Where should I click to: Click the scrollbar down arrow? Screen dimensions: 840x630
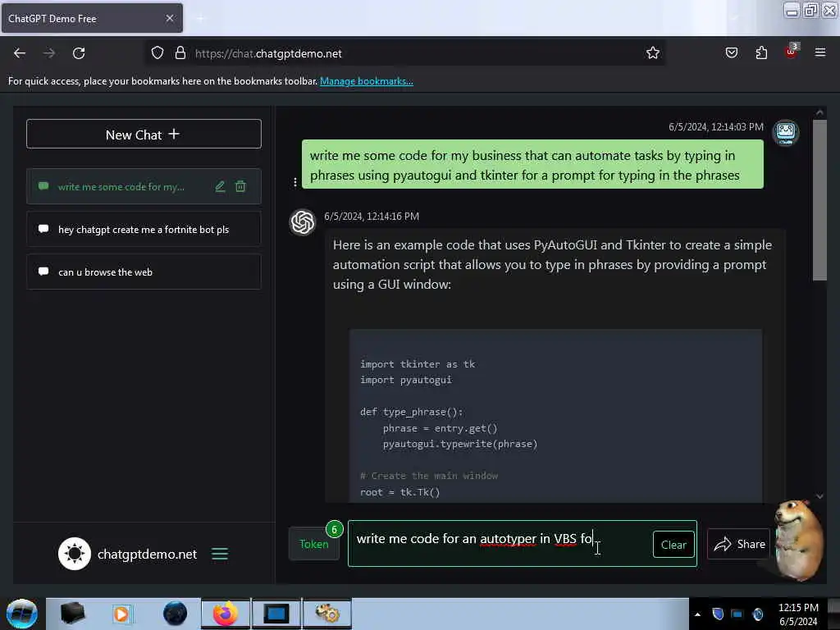point(819,496)
